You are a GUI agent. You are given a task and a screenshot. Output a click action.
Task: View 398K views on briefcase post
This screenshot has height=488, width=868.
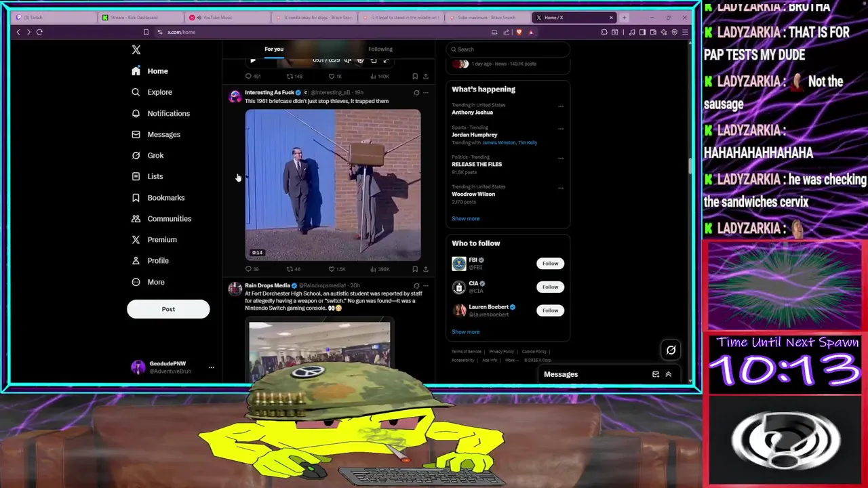point(379,269)
